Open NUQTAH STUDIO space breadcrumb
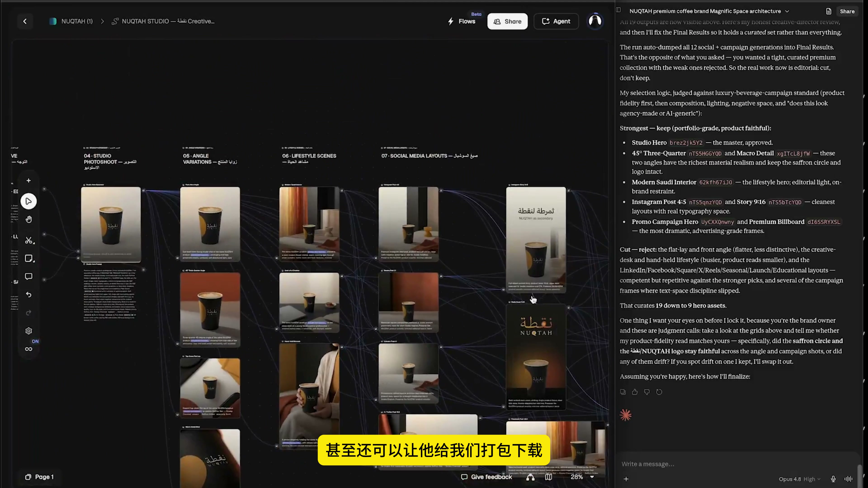Image resolution: width=868 pixels, height=488 pixels. tap(163, 21)
